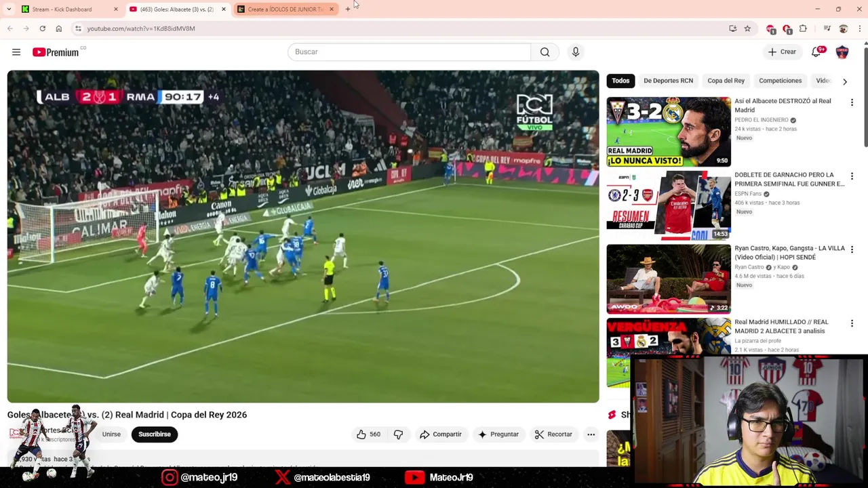The image size is (868, 488).
Task: Select the De Deportes RCN chip
Action: point(668,81)
